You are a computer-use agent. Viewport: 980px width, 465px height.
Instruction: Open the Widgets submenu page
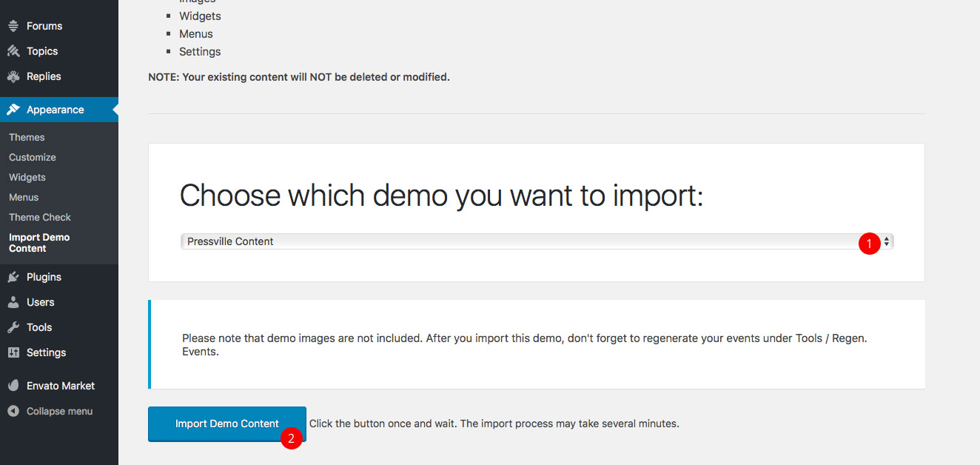[27, 177]
